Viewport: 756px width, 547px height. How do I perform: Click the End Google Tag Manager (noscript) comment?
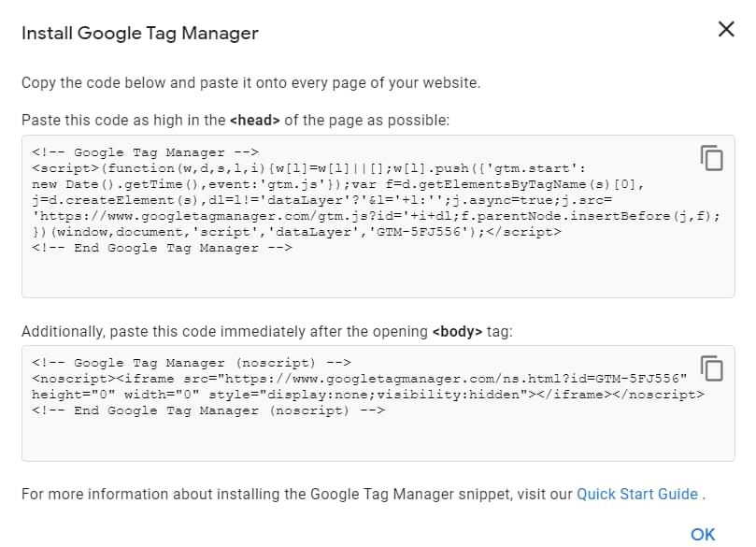(207, 410)
